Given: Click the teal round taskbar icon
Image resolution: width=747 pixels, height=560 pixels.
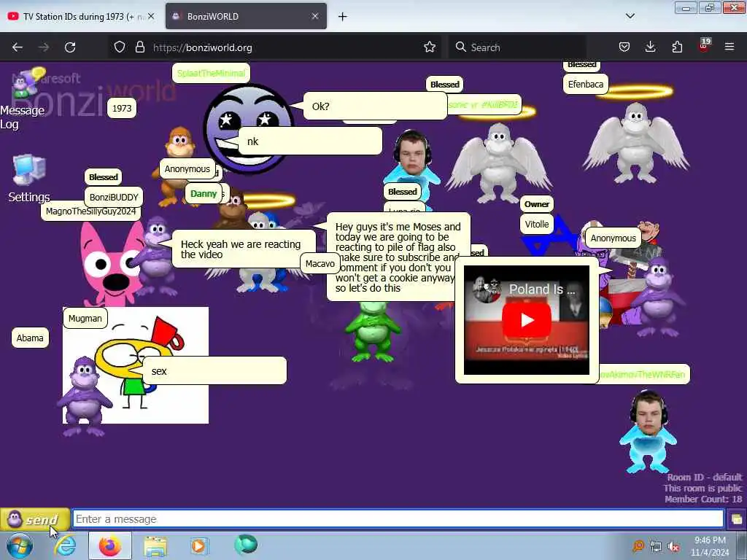Looking at the screenshot, I should coord(246,544).
